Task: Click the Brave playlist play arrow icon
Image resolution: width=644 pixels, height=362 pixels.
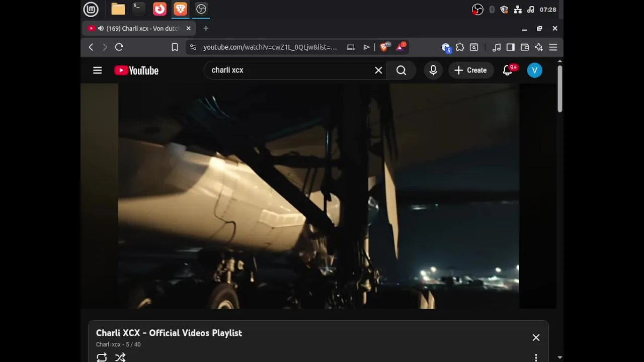Action: coord(366,47)
